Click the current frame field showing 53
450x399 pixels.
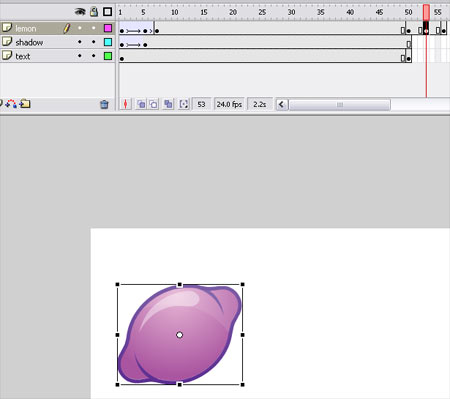pyautogui.click(x=201, y=104)
